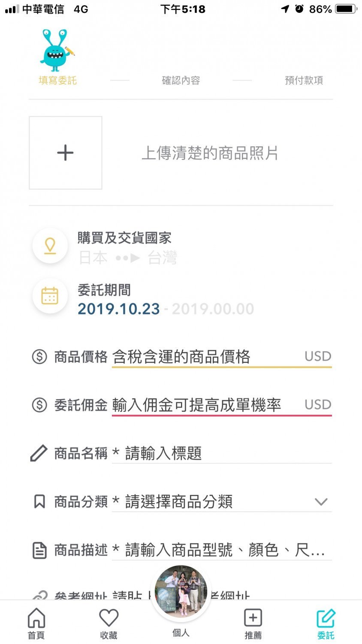The height and width of the screenshot is (644, 362).
Task: Switch to the 預付款項 step
Action: pos(304,80)
